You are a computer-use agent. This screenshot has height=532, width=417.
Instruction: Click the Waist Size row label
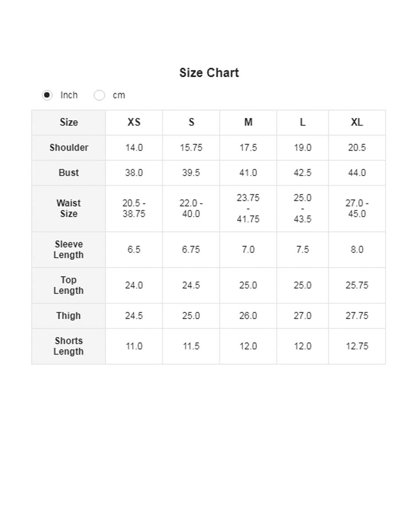69,208
